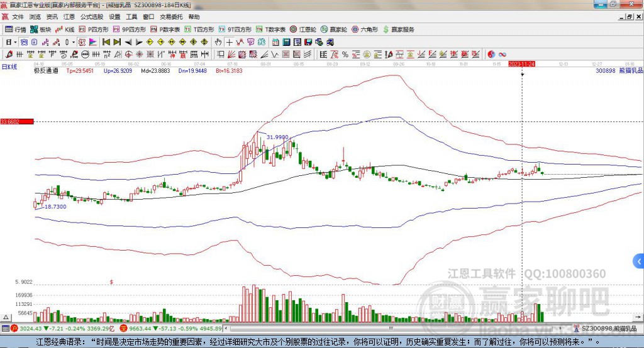Image resolution: width=644 pixels, height=348 pixels.
Task: Click the yin-yang symbol icon
Action: tap(491, 54)
